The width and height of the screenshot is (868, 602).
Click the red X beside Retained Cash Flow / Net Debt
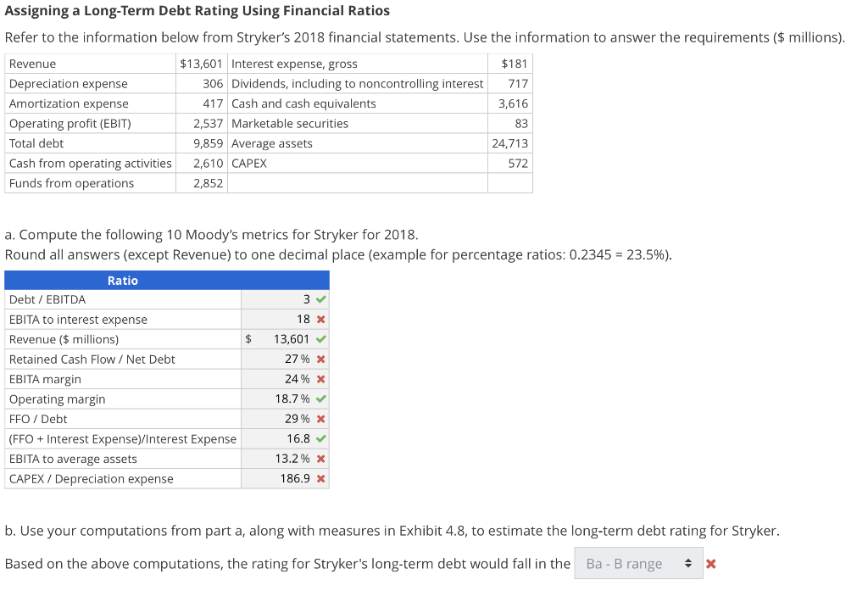pos(320,359)
